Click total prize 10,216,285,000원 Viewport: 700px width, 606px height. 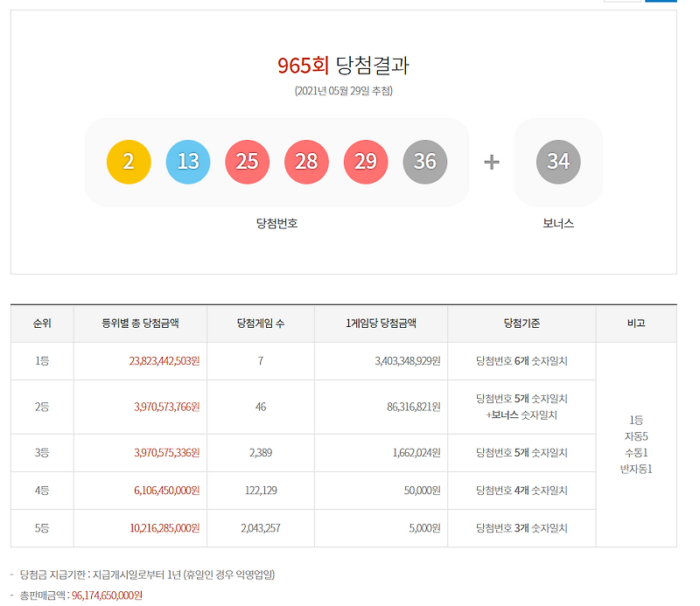(164, 528)
